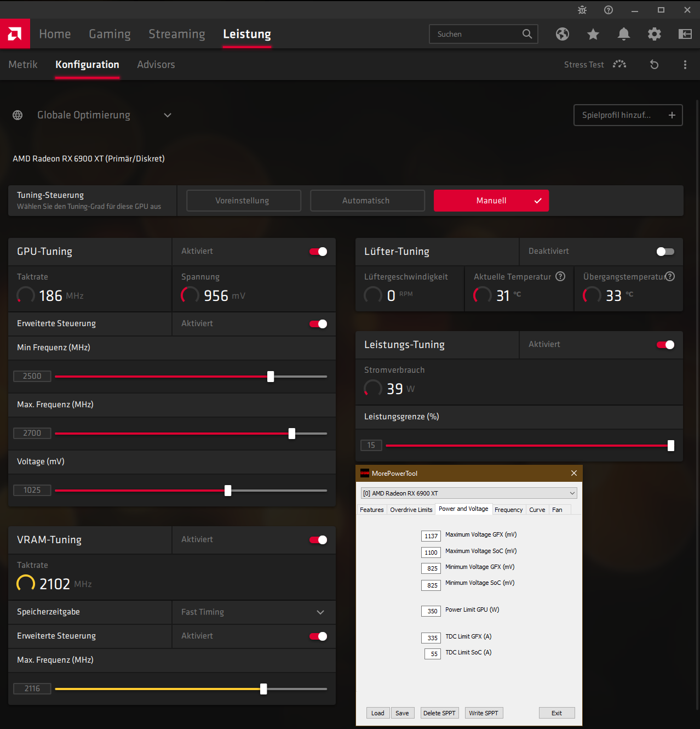Open the MorePowerTool GPU selection combo box
700x729 pixels.
coord(469,493)
